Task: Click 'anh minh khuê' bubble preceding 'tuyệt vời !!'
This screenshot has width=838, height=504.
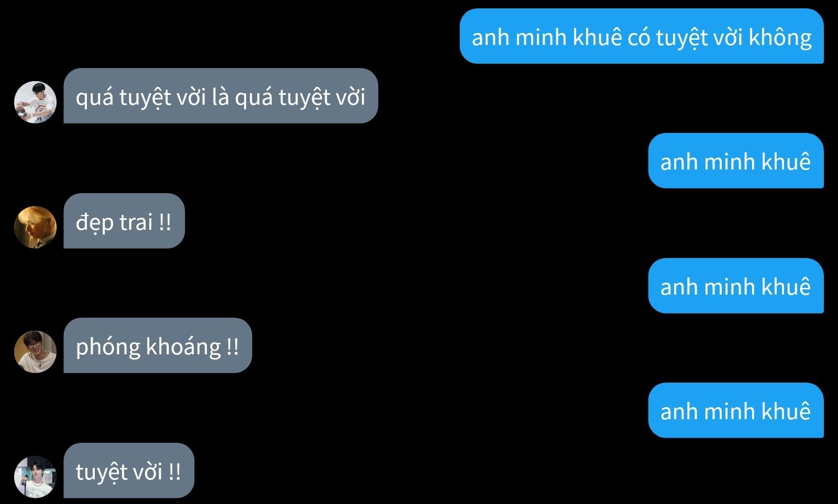Action: click(736, 410)
